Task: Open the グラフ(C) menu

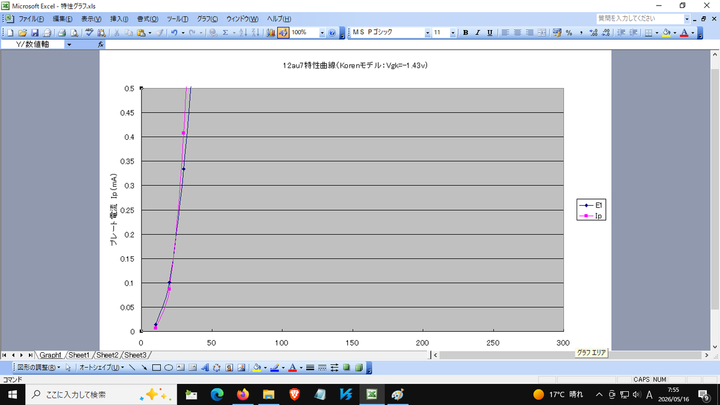Action: point(207,19)
